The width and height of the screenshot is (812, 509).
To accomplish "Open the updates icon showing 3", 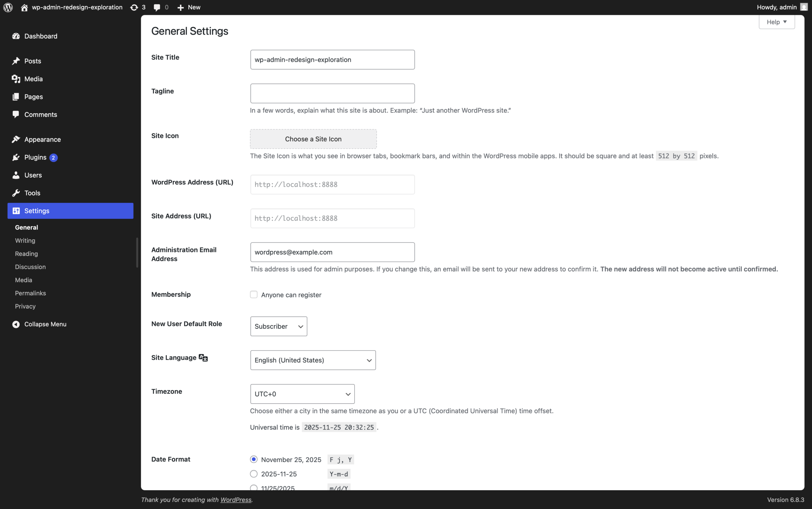I will coord(134,7).
